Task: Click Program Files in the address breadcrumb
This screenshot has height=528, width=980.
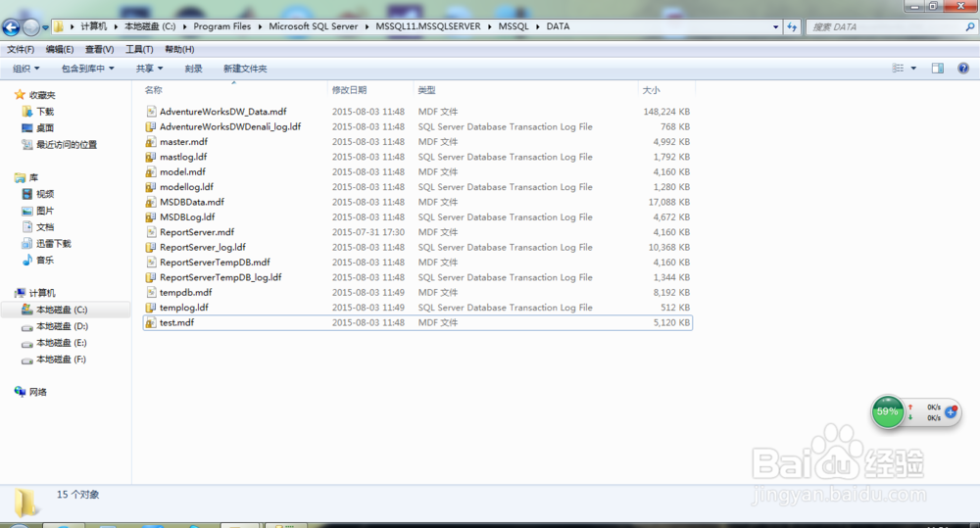Action: [221, 26]
